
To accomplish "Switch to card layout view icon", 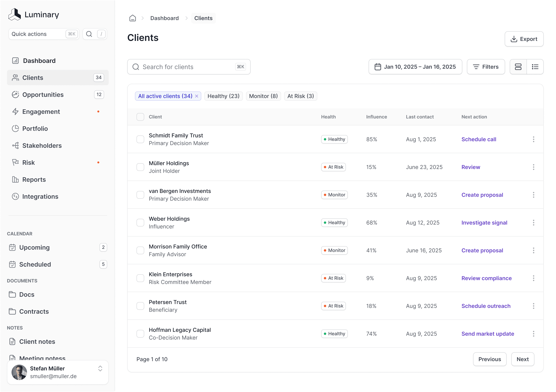I will pos(518,67).
